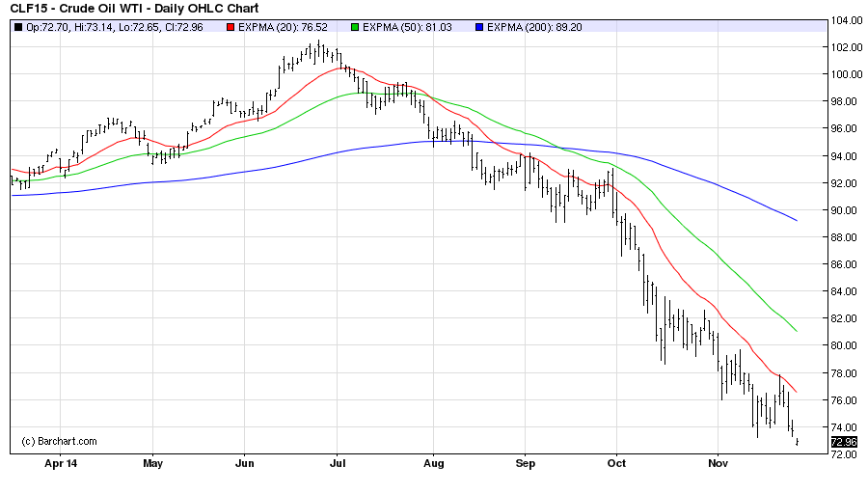
Task: Select the EXPMA (200): 89.20 legend label
Action: (x=533, y=26)
